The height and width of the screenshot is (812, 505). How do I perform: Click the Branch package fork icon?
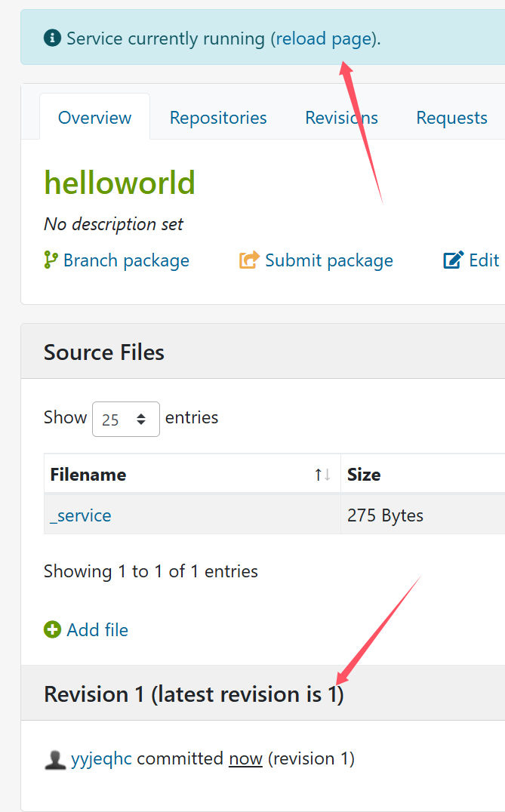tap(51, 260)
